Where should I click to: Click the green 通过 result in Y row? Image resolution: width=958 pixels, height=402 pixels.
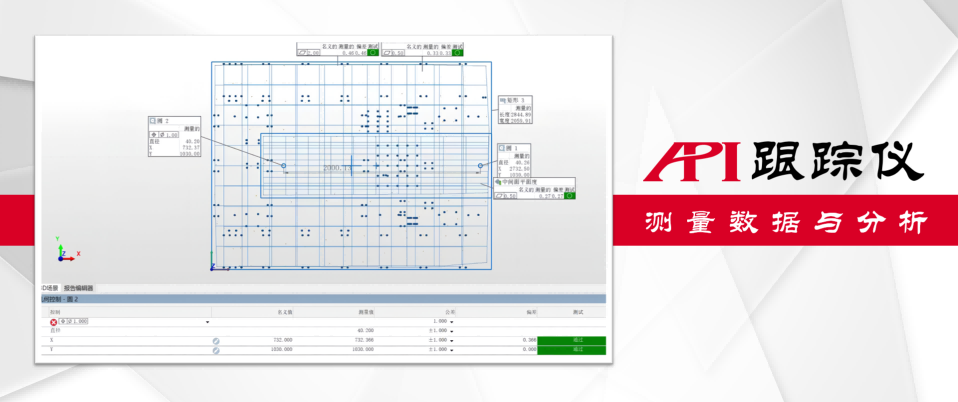coord(572,349)
